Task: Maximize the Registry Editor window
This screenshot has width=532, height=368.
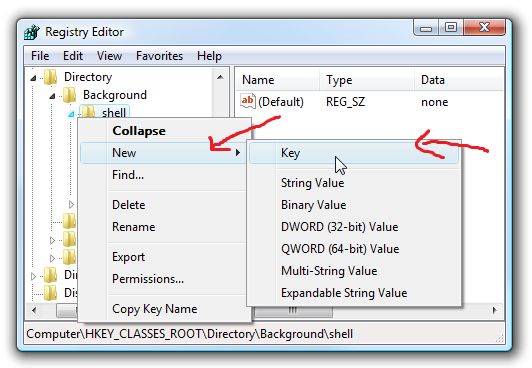Action: pyautogui.click(x=451, y=27)
